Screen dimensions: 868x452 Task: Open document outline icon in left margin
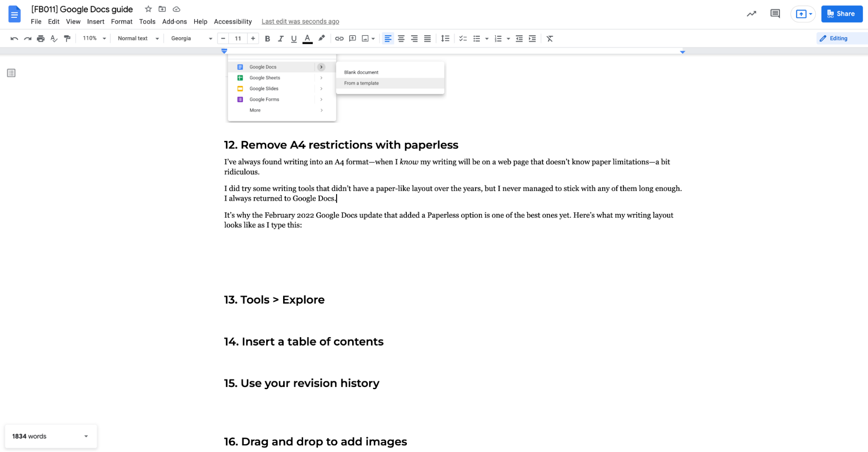(x=11, y=72)
